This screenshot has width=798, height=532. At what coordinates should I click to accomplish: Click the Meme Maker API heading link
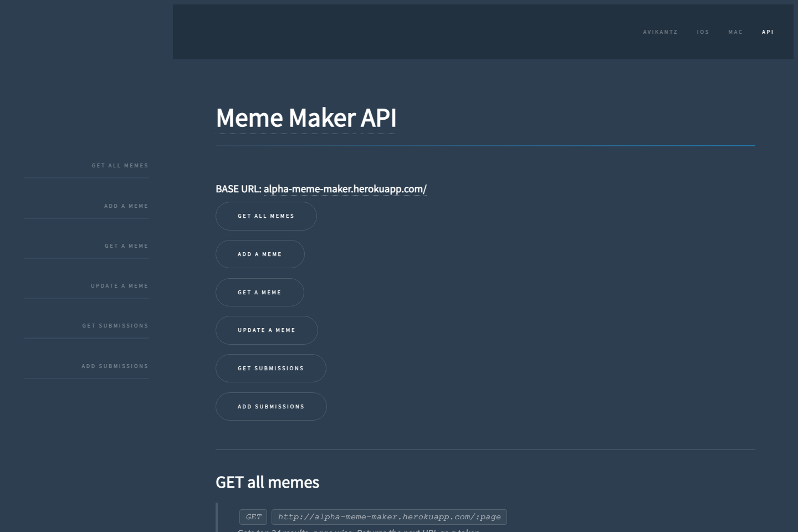pyautogui.click(x=306, y=118)
